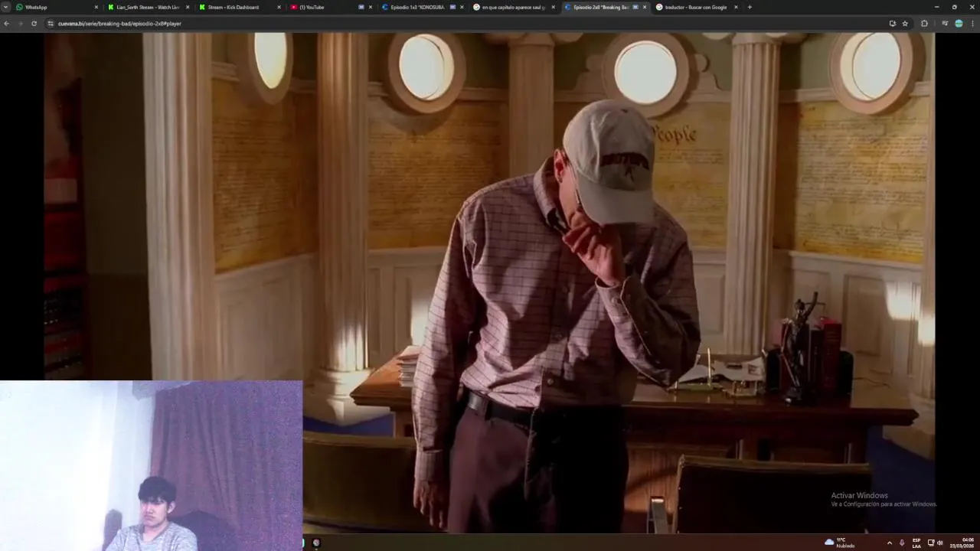
Task: Switch to the Lian_Sorth Stream Kick tab
Action: 149,7
